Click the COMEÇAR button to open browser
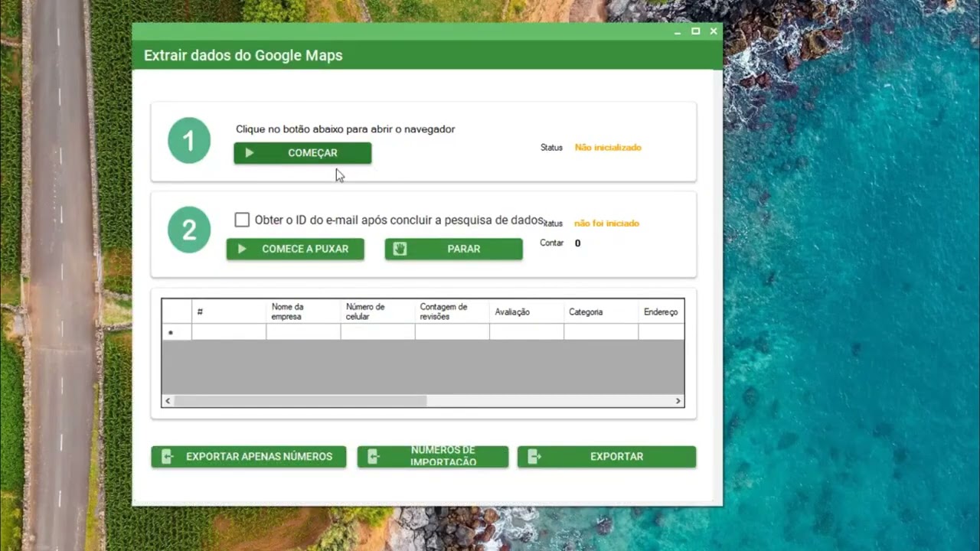 pos(302,153)
